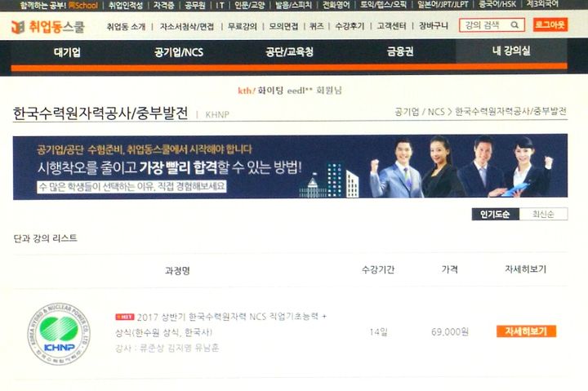This screenshot has height=391, width=588.
Task: Click 중국어/HSK in top bar
Action: tap(497, 4)
